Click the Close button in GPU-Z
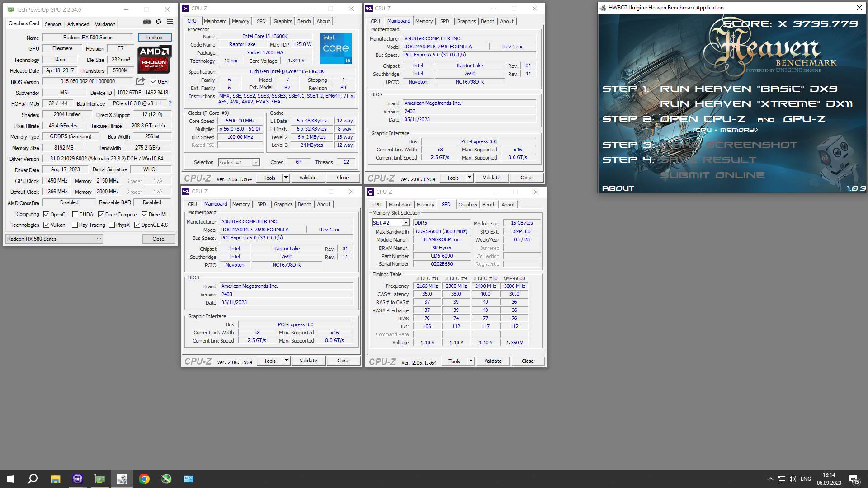 point(158,239)
